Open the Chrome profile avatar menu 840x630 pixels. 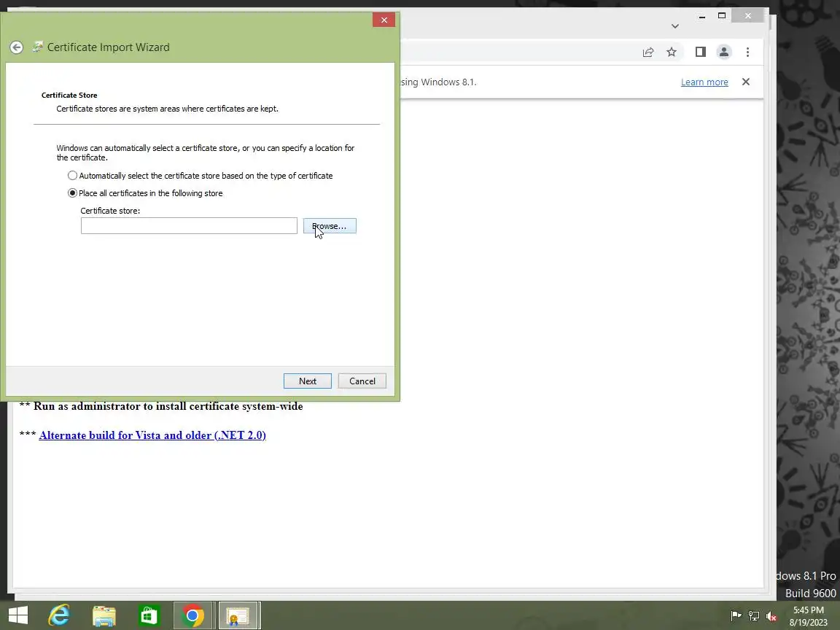(724, 52)
